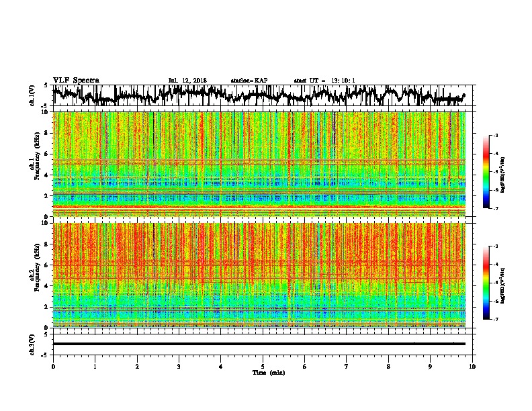Screen dimensions: 532x411
Task: Click the "ch.1(V)" waveform axis label
Action: pyautogui.click(x=32, y=95)
